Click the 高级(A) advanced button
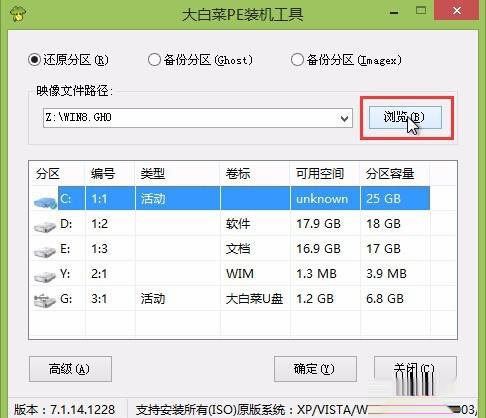 click(70, 369)
